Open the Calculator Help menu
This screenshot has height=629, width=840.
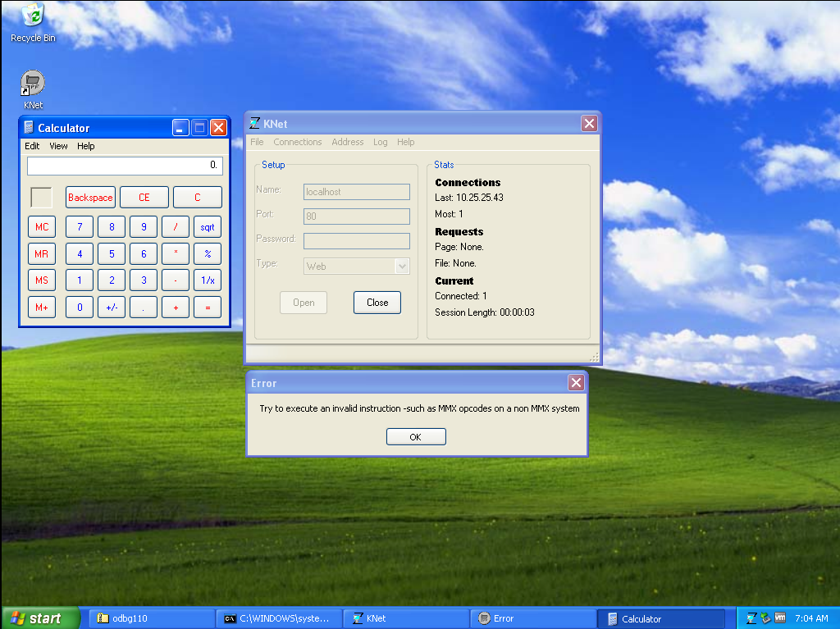85,146
